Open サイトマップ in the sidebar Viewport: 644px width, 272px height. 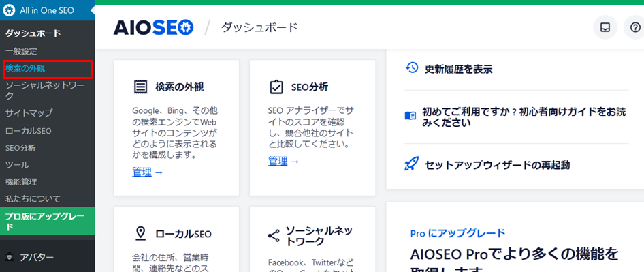coord(29,112)
